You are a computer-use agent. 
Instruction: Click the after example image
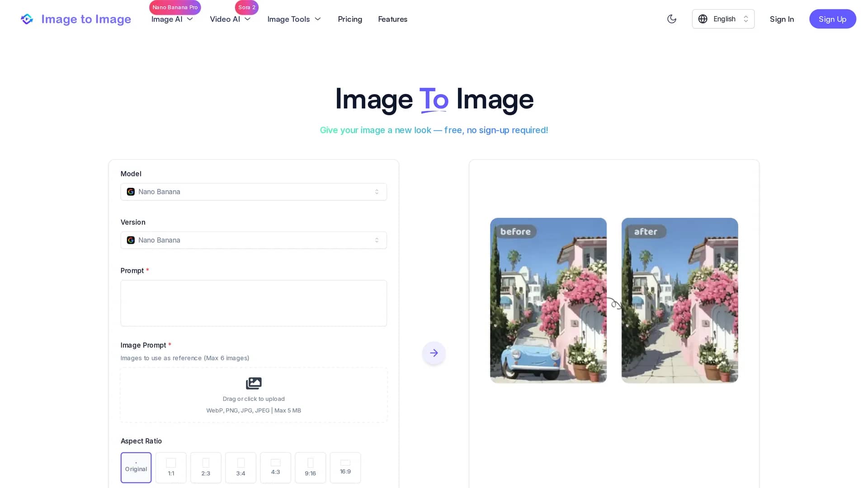pos(679,300)
